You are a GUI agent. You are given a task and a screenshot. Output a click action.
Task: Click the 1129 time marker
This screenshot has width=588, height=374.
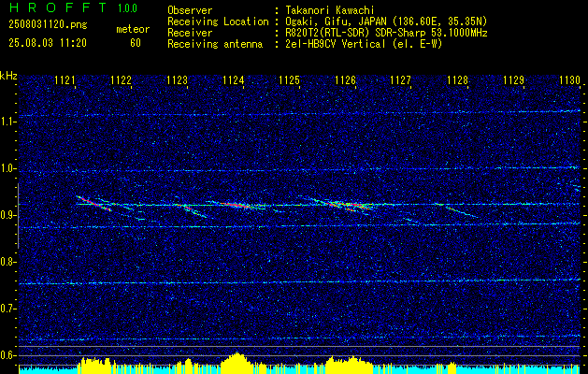point(513,79)
